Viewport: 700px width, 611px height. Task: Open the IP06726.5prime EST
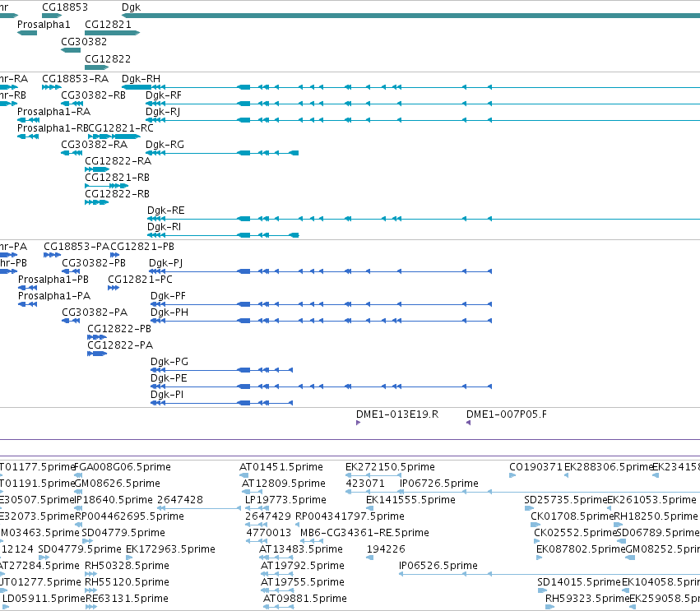click(x=439, y=484)
